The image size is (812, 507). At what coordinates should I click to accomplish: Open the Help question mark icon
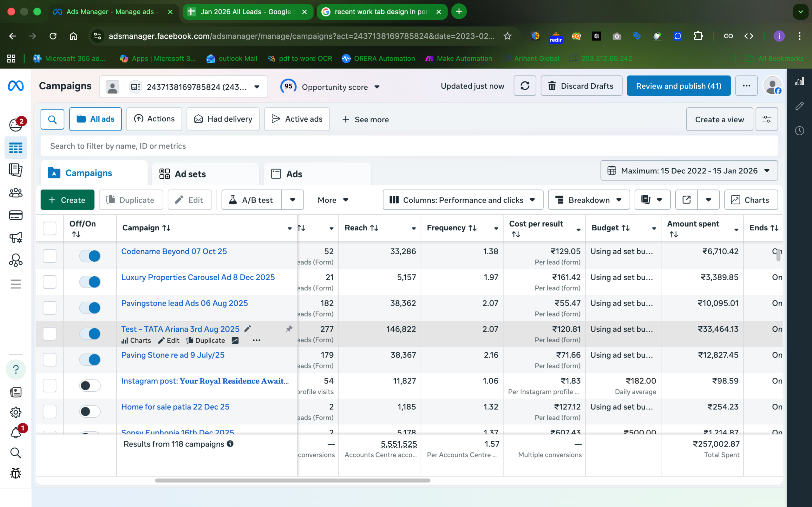(x=16, y=369)
